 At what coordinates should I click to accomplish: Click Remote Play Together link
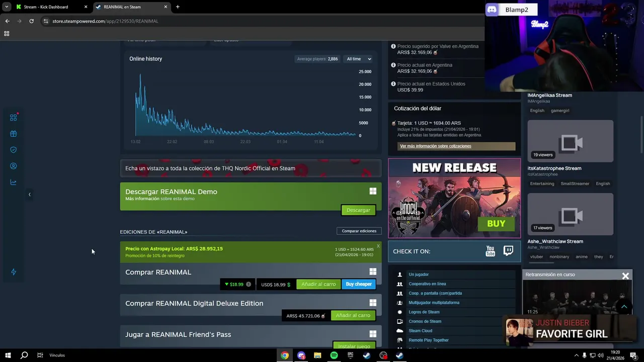pyautogui.click(x=429, y=340)
